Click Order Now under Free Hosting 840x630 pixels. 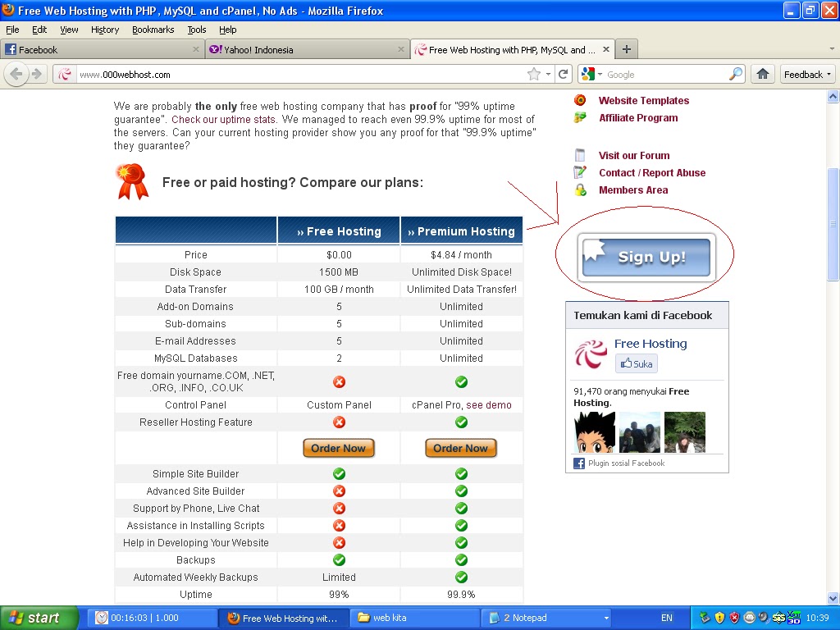pos(339,448)
